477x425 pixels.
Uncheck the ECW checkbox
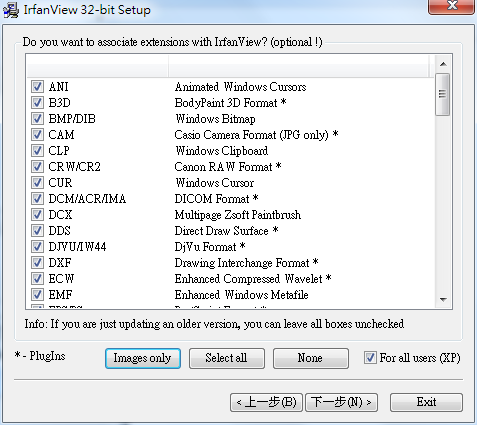[37, 279]
